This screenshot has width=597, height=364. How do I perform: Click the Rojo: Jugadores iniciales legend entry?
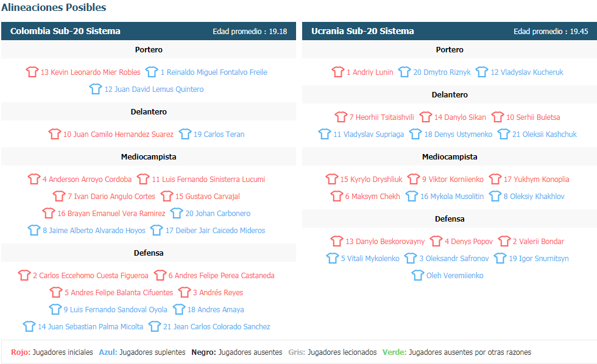[x=52, y=352]
